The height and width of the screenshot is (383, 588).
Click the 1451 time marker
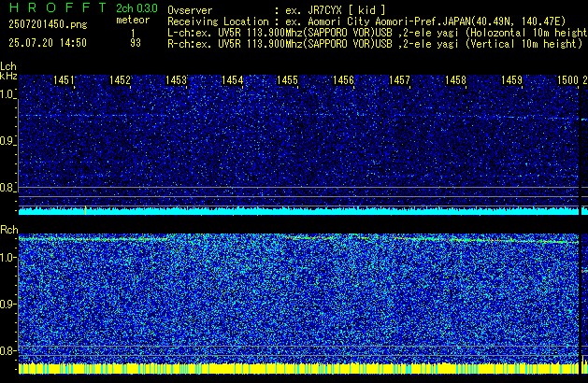coord(64,80)
